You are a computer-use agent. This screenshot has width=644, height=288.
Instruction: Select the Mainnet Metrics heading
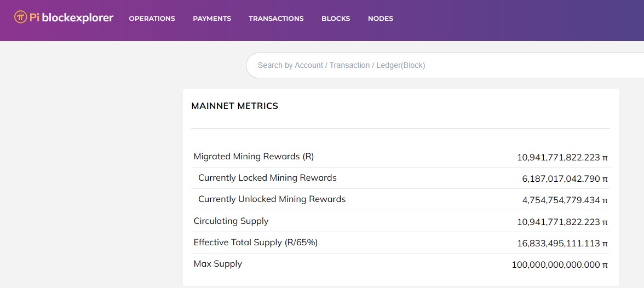(235, 106)
